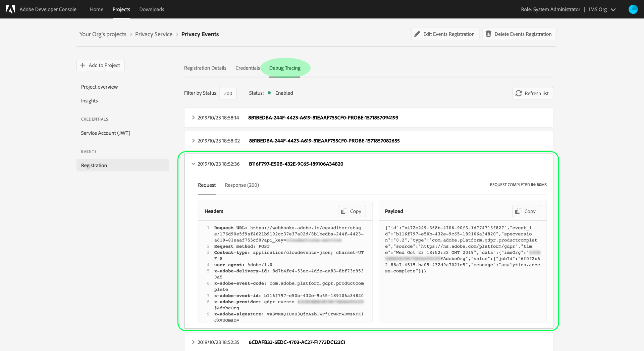Click the Content-type header line
644x351 pixels.
pos(289,256)
